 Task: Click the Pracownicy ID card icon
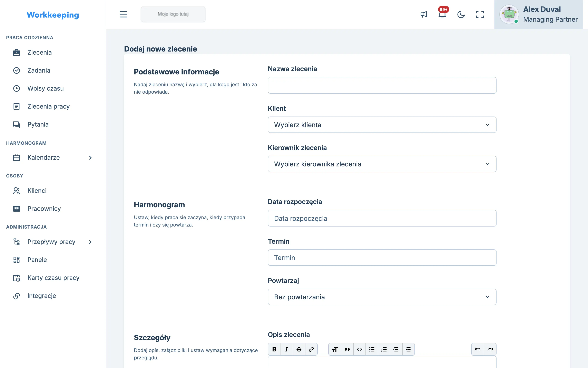click(17, 209)
